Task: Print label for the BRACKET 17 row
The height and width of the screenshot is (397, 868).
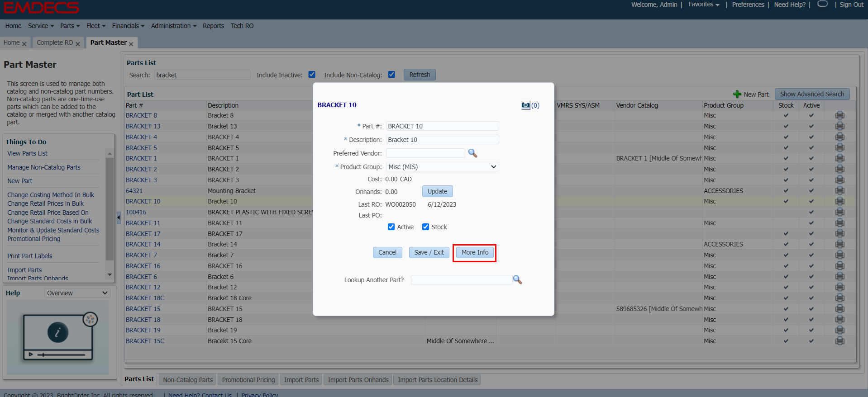Action: coord(840,234)
